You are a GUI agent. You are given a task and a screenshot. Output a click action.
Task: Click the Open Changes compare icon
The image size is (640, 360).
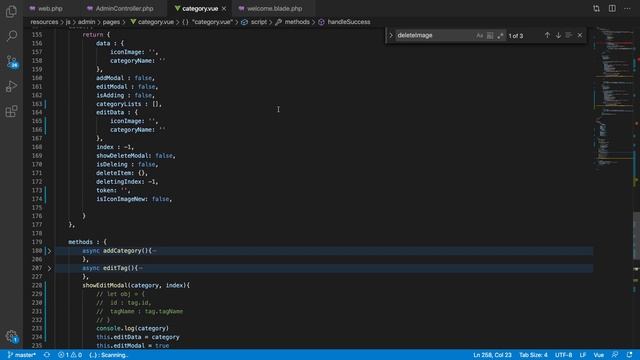596,9
